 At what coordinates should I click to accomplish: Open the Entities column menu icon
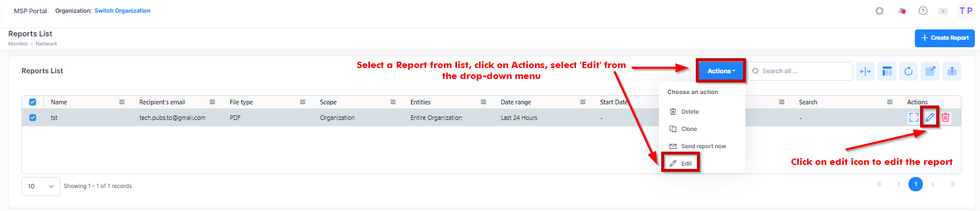(x=483, y=102)
